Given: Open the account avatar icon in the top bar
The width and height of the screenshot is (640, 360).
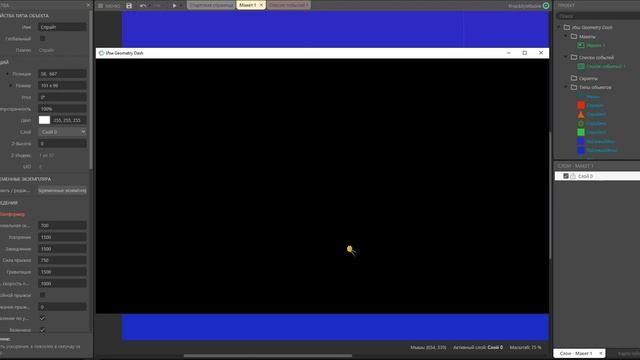Looking at the screenshot, I should (x=546, y=6).
